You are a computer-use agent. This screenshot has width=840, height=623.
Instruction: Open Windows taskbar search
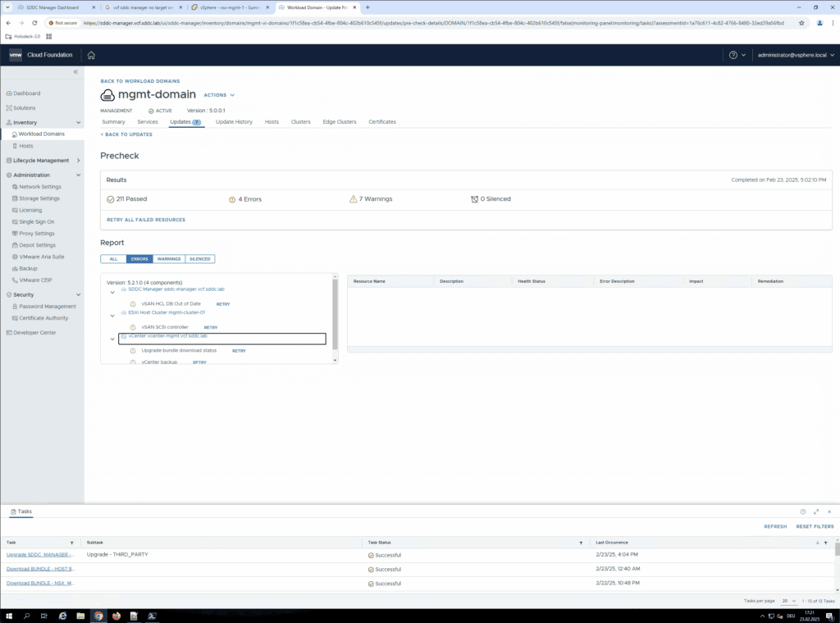tap(26, 616)
